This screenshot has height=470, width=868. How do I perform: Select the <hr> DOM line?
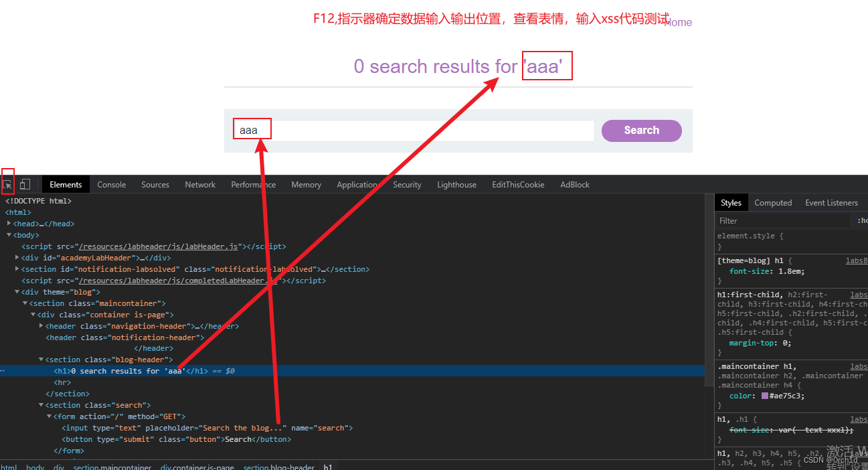62,382
